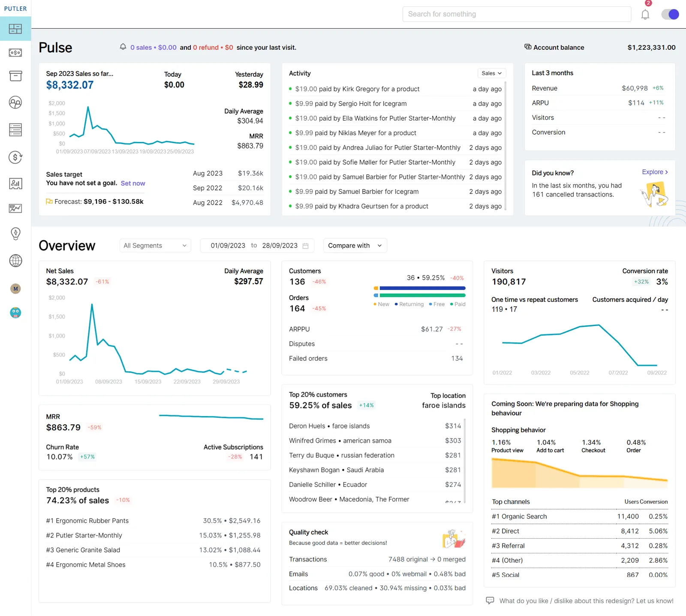Open the Dashboard icon in sidebar

15,29
